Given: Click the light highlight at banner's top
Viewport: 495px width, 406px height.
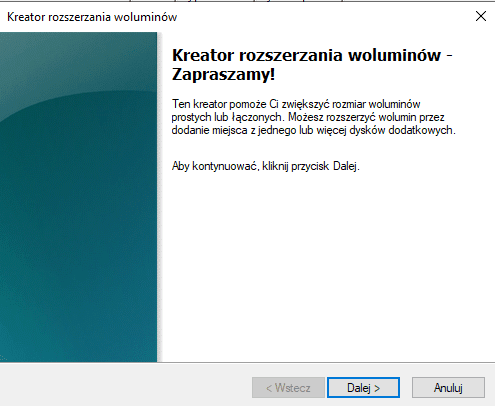Looking at the screenshot, I should coord(78,60).
